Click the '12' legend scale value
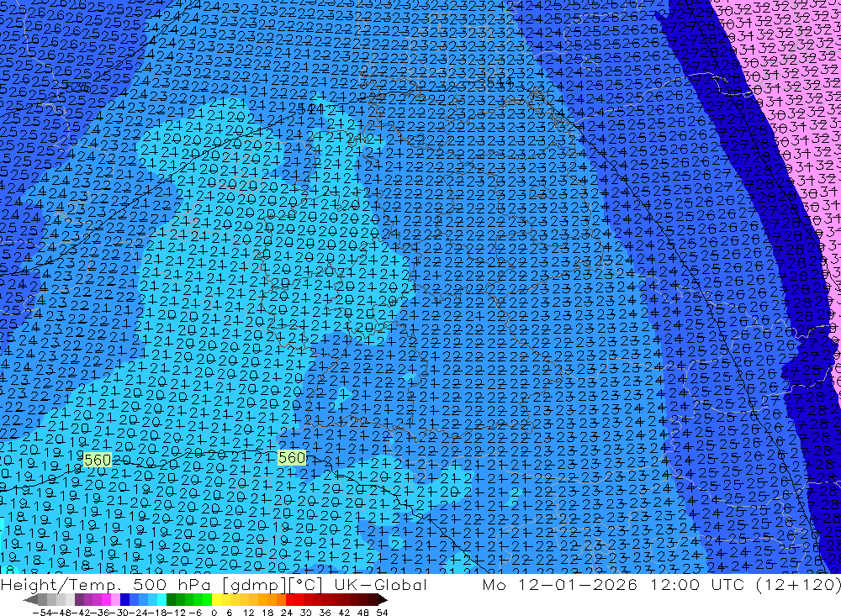Screen dimensions: 841x616 coord(249,613)
